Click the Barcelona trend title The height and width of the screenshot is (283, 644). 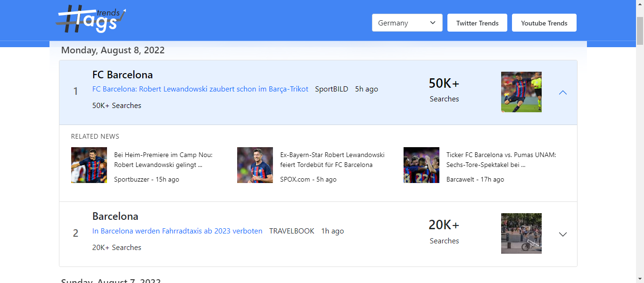click(x=116, y=216)
